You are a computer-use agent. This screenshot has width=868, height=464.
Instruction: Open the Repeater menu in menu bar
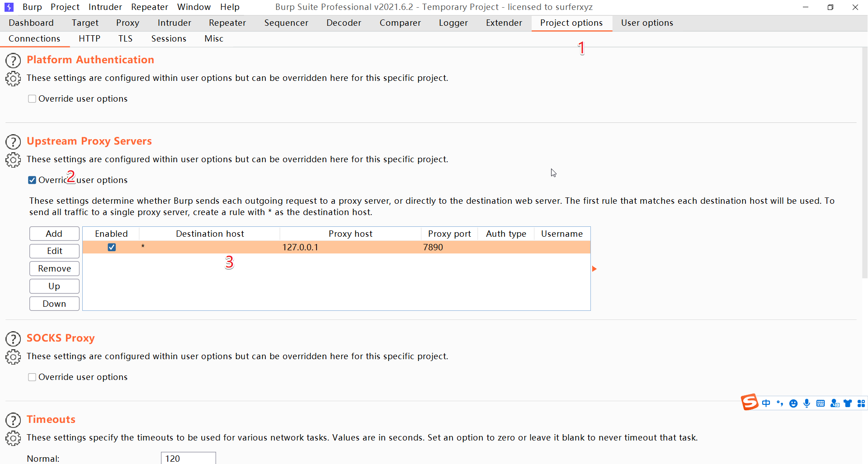coord(150,7)
